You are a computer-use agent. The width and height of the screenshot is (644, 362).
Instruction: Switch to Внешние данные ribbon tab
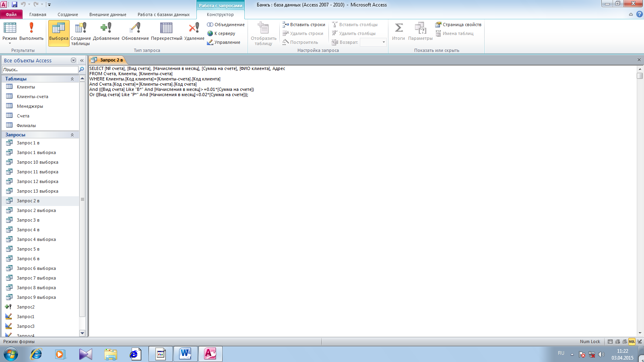(x=108, y=14)
